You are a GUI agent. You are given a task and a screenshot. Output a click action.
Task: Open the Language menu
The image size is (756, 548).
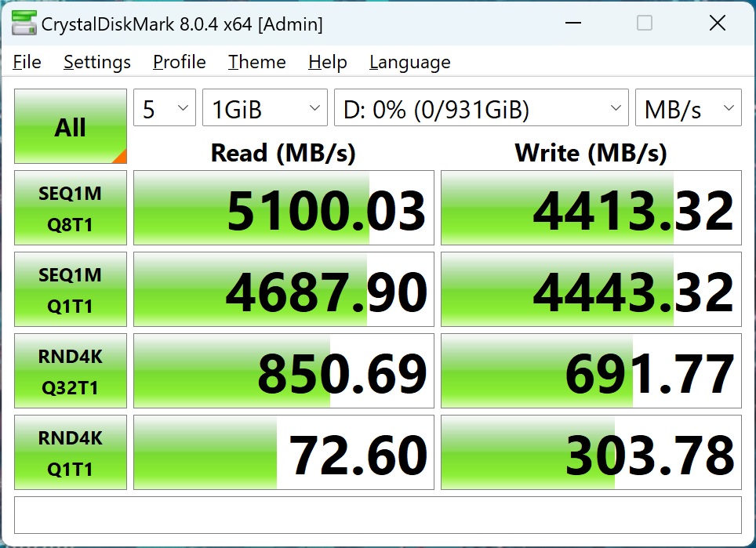(410, 62)
